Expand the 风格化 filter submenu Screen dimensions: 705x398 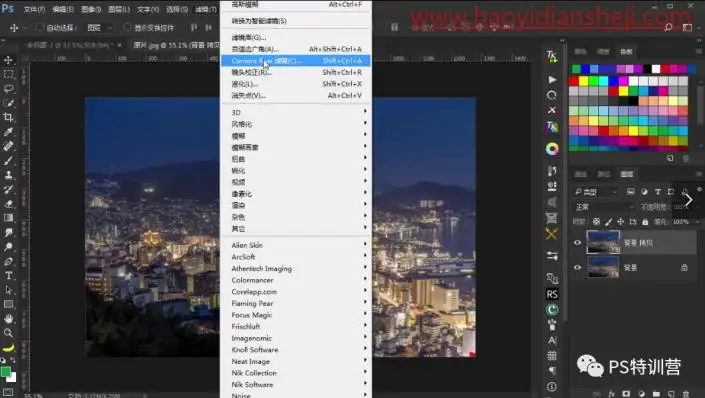coord(296,124)
